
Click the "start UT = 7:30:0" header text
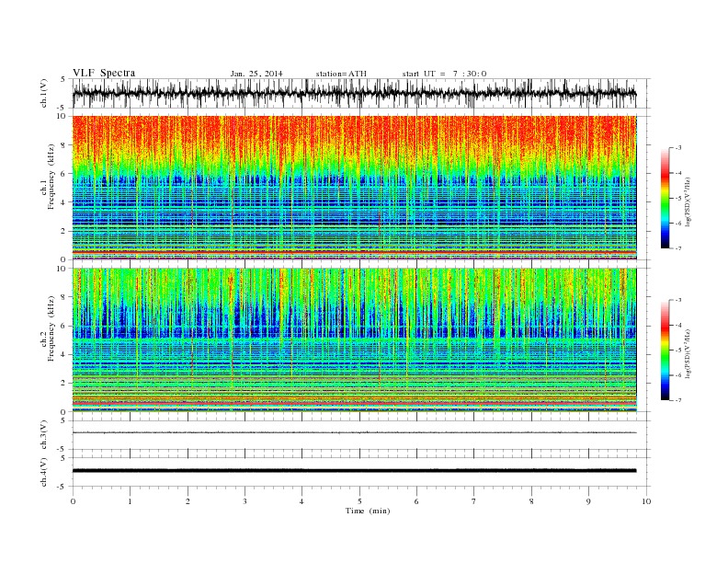click(x=444, y=74)
